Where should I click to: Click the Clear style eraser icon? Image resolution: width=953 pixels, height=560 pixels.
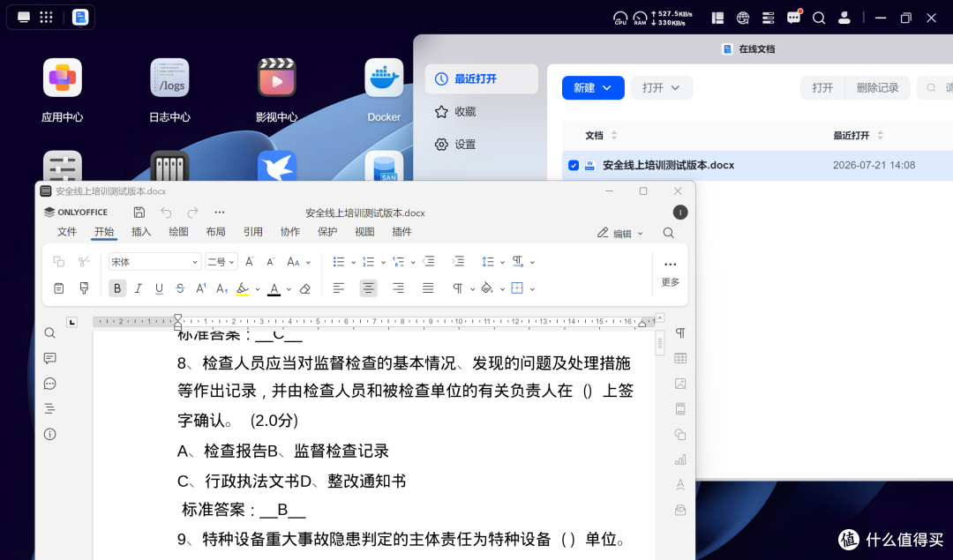305,288
